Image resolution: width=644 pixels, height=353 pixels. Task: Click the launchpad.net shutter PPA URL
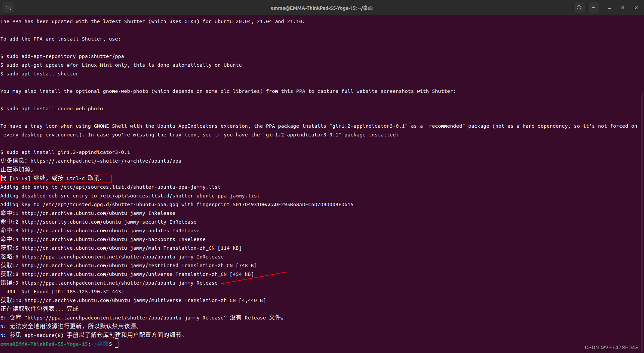point(106,161)
